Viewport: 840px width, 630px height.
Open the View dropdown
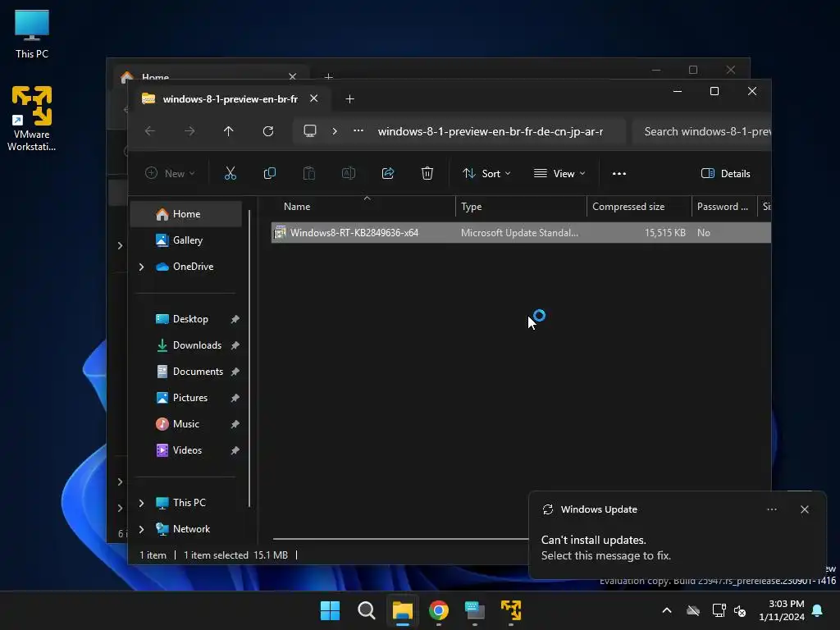point(559,174)
